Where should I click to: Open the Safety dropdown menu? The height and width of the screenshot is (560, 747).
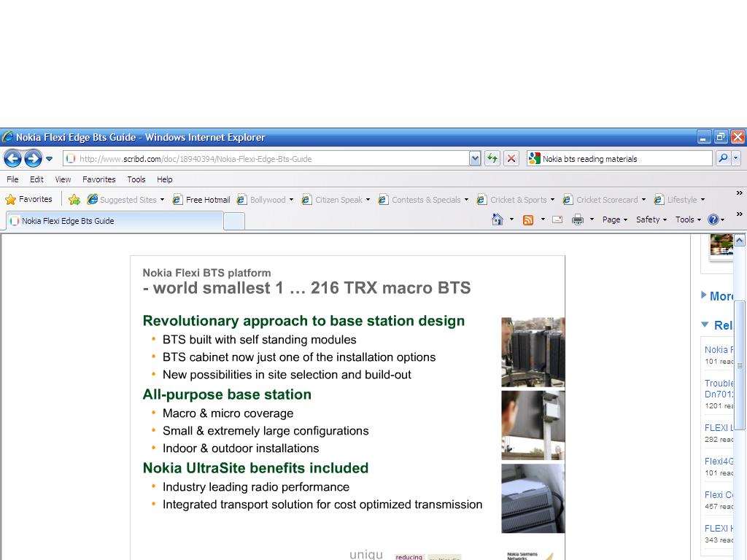[651, 219]
